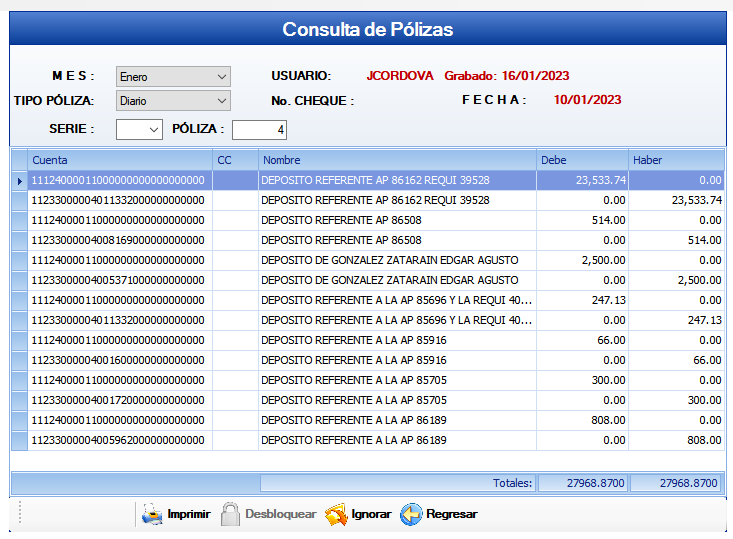
Task: Click the Imprimir printer icon
Action: pos(152,514)
